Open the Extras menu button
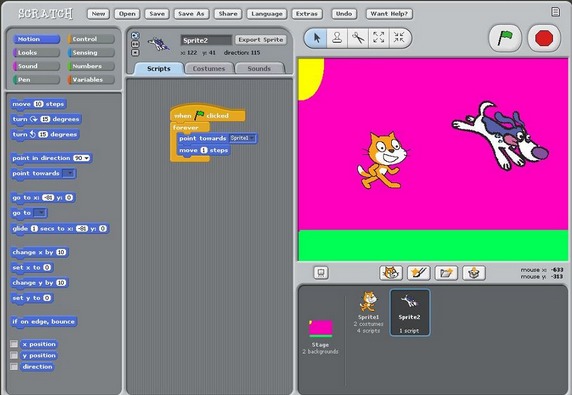 point(307,14)
